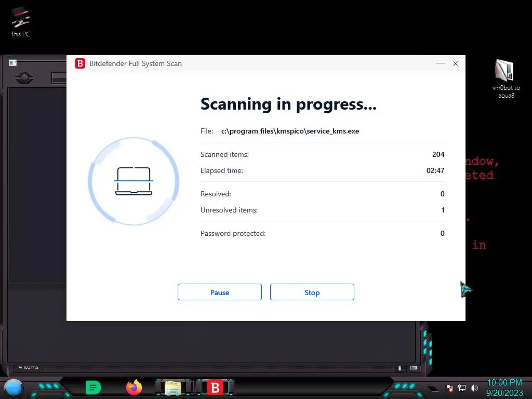
Task: Click the Explorer window title bar icon
Action: 12,63
